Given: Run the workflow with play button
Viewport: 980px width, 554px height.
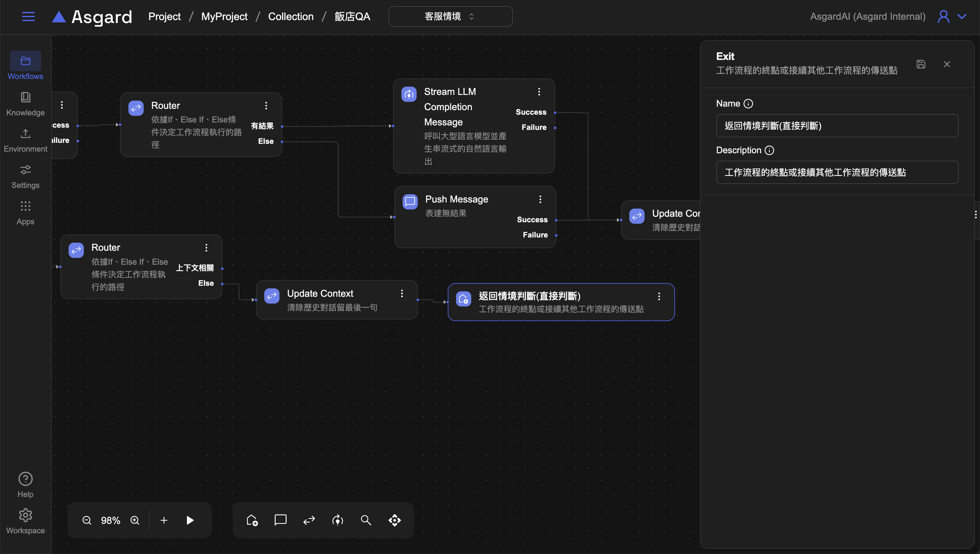Looking at the screenshot, I should point(190,520).
